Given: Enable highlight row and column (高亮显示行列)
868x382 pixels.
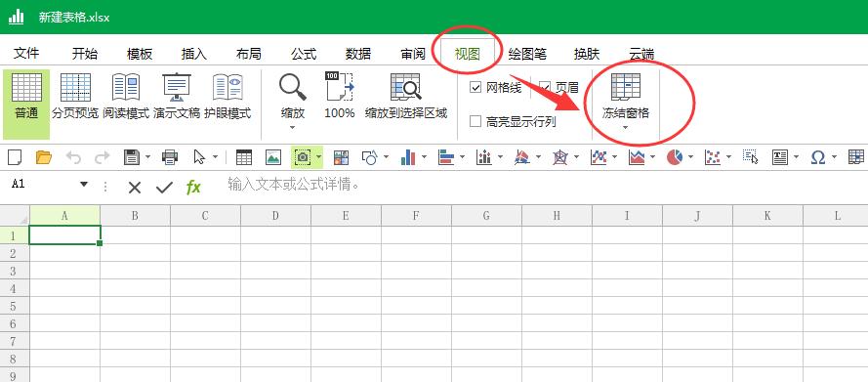Looking at the screenshot, I should pos(475,121).
